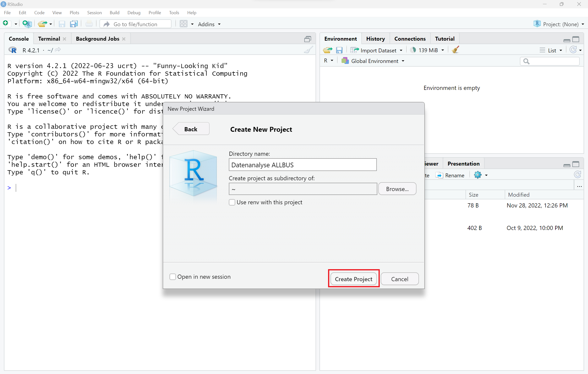Close the Background Jobs tab
Viewport: 588px width, 374px height.
pos(124,39)
